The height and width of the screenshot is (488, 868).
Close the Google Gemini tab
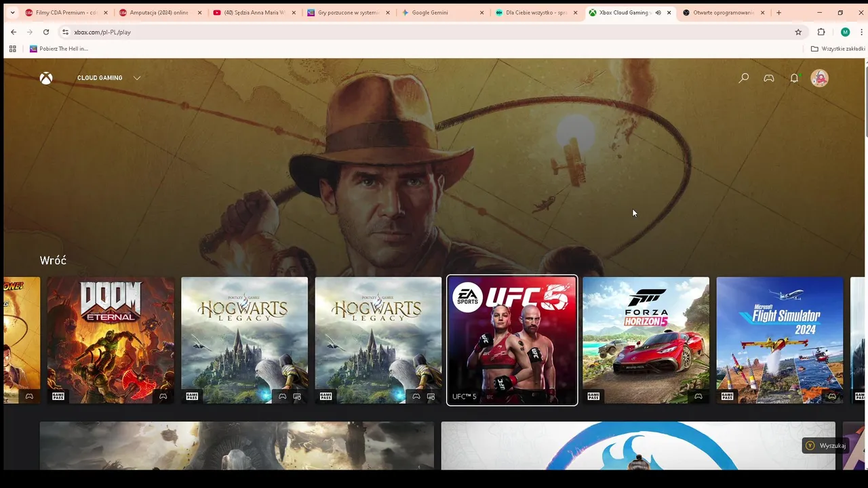coord(481,12)
